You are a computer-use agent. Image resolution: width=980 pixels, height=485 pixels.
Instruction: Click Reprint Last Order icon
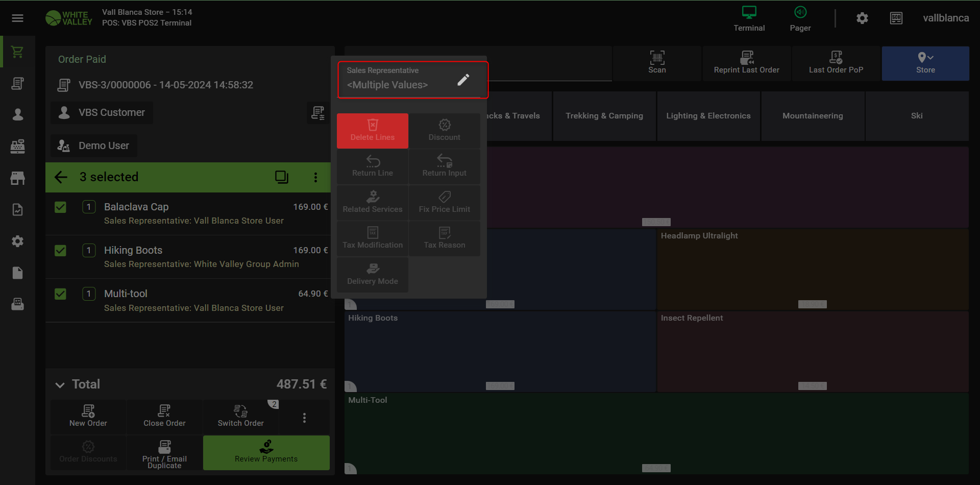[746, 58]
